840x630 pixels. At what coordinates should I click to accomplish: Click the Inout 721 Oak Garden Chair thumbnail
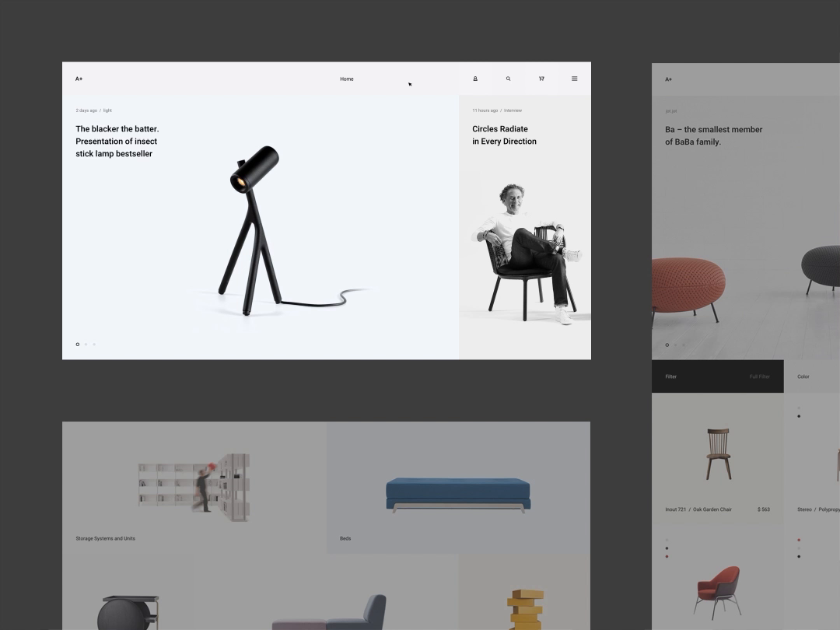click(x=717, y=455)
